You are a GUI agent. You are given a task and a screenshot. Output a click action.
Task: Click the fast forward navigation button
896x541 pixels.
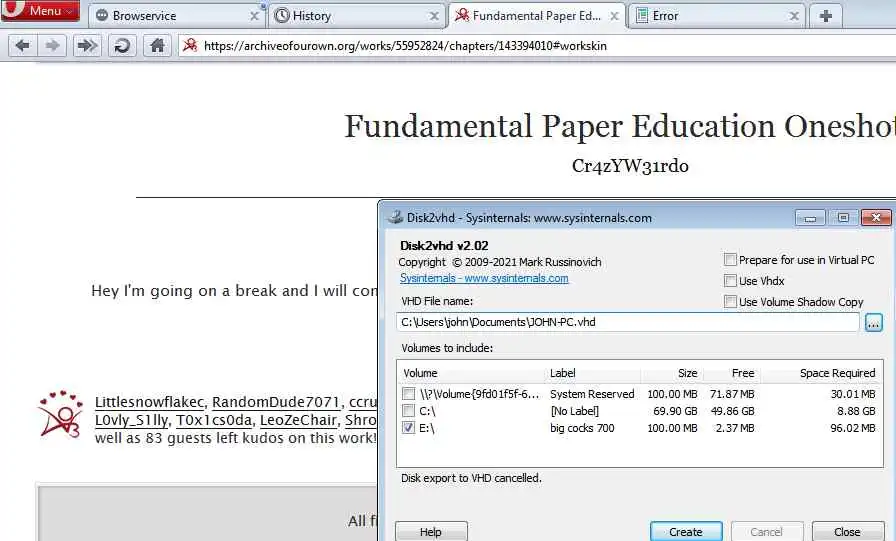tap(87, 46)
